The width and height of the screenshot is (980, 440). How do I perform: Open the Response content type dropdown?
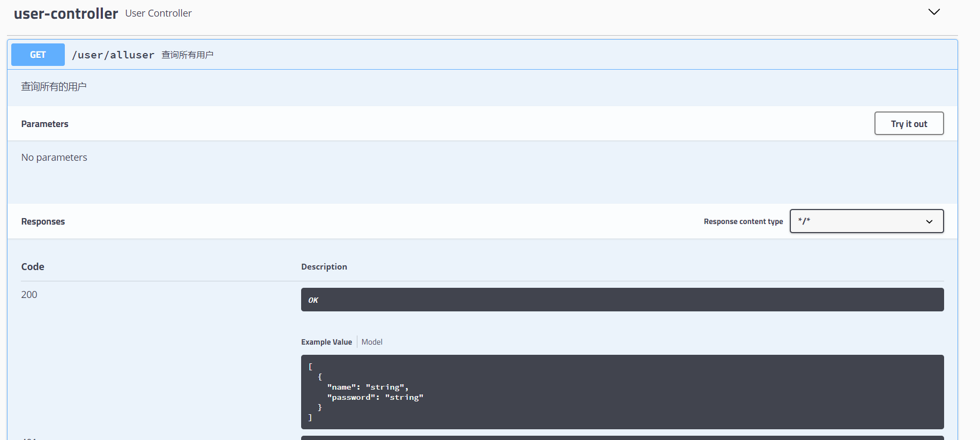click(866, 221)
